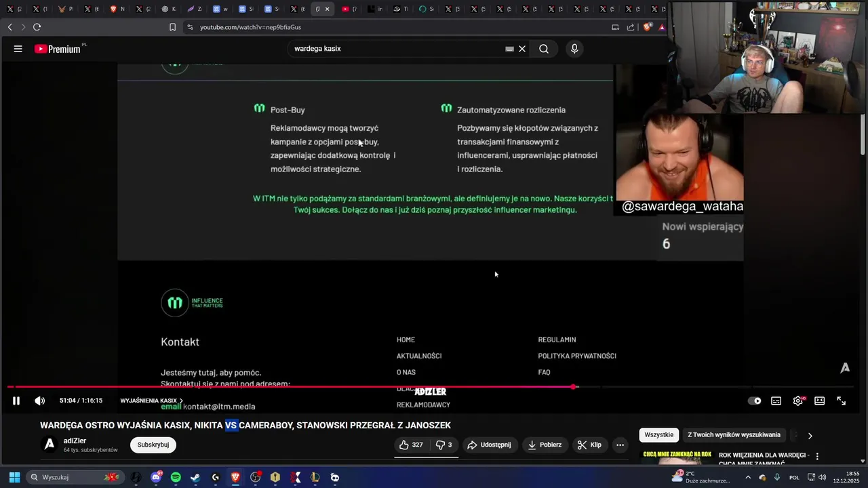Open Discord from the taskbar
This screenshot has width=868, height=488.
click(x=156, y=477)
